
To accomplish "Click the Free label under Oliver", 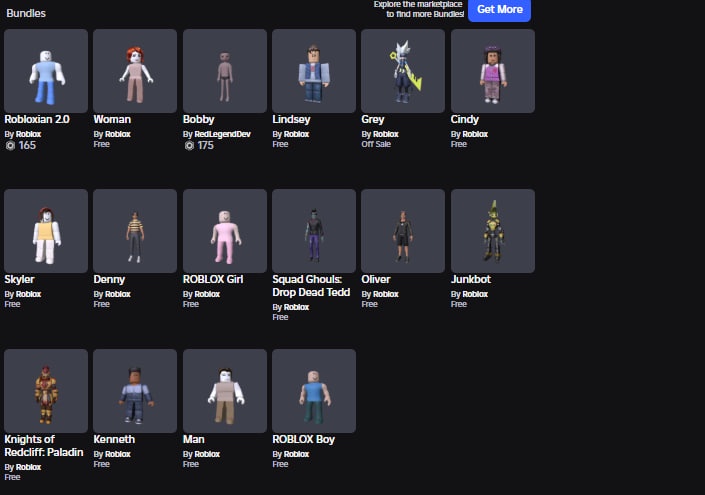I will coord(369,304).
